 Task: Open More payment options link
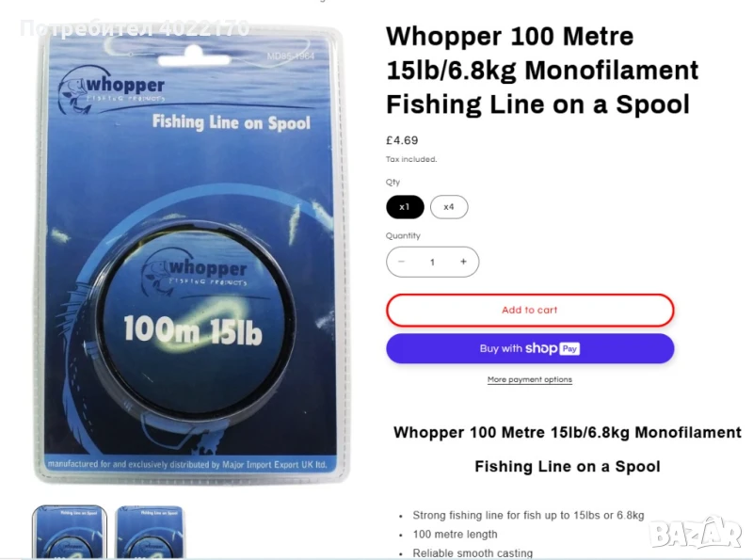[x=530, y=379]
